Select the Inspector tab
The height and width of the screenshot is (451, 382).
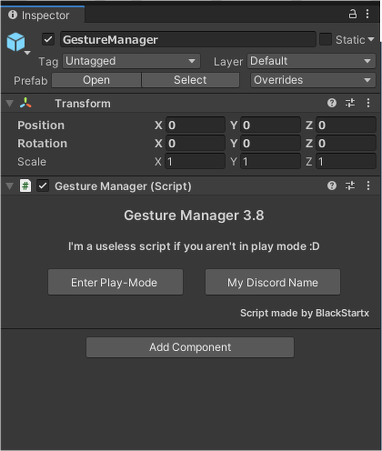tap(43, 15)
